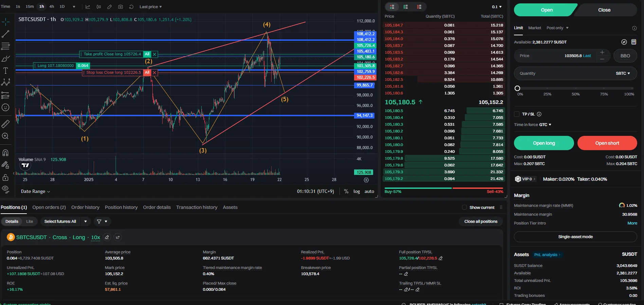Screen dimensions: 644x305
Task: Expand more timeframe intervals dropdown
Action: (74, 7)
